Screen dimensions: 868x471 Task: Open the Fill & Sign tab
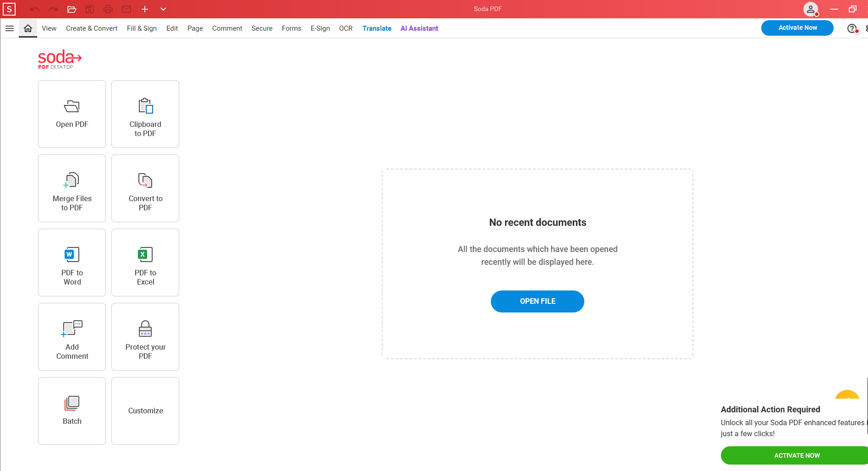pyautogui.click(x=142, y=28)
